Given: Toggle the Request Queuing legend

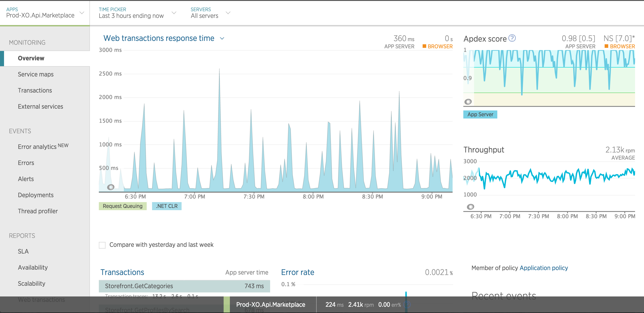Looking at the screenshot, I should [x=123, y=206].
